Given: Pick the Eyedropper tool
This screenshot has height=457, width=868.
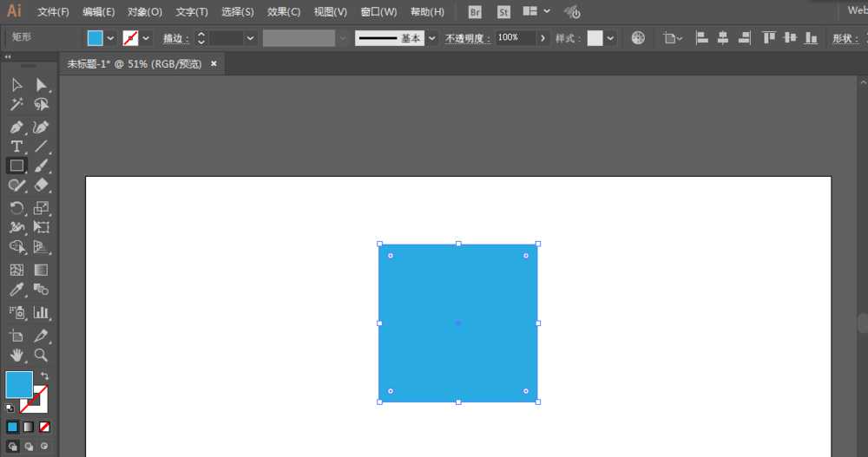Looking at the screenshot, I should pos(16,290).
